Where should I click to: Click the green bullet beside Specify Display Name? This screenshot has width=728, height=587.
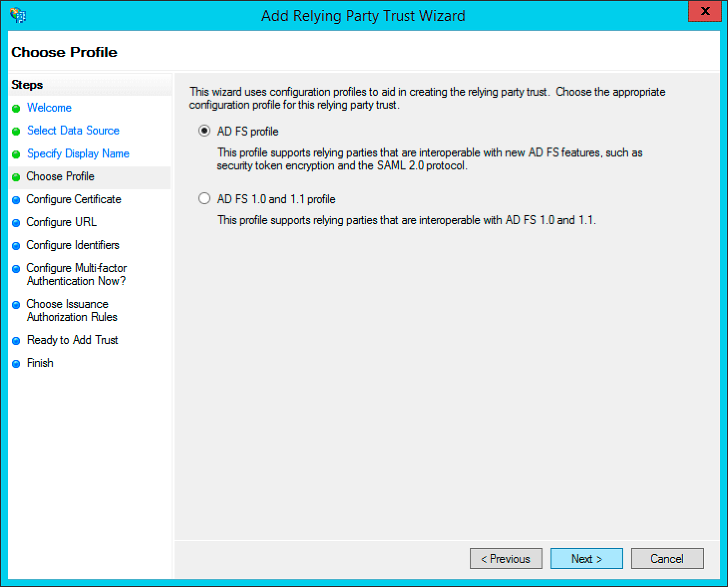tap(16, 154)
